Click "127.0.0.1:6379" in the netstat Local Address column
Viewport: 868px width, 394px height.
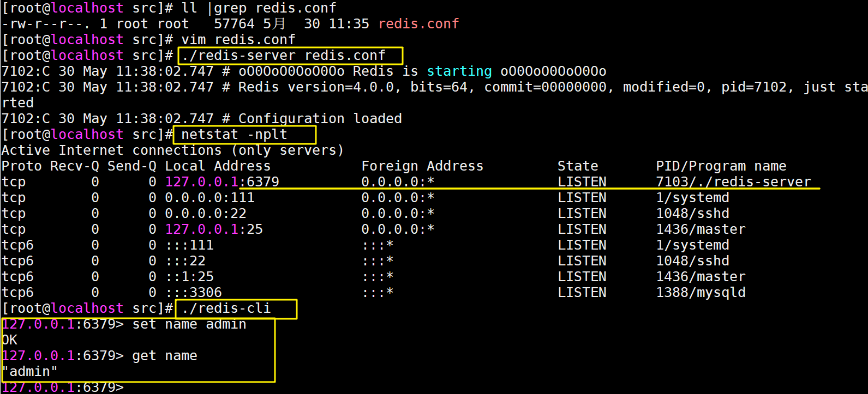(222, 182)
